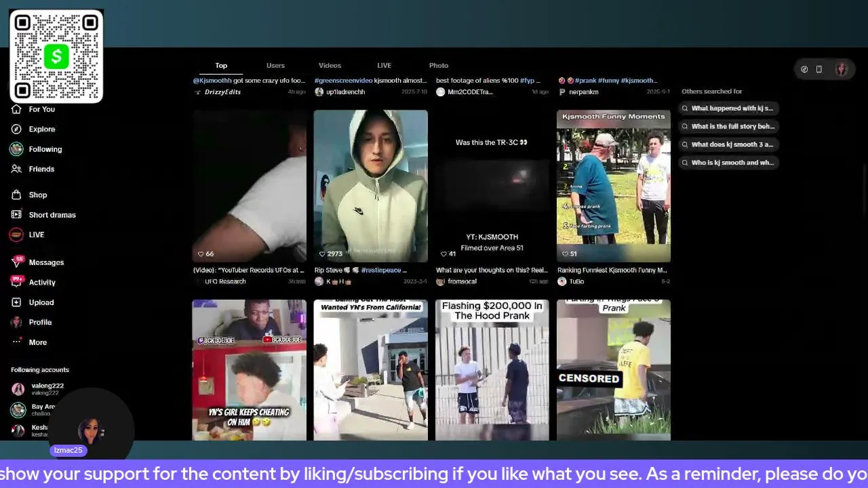The image size is (868, 488).
Task: Open the Explore page icon
Action: pyautogui.click(x=16, y=129)
